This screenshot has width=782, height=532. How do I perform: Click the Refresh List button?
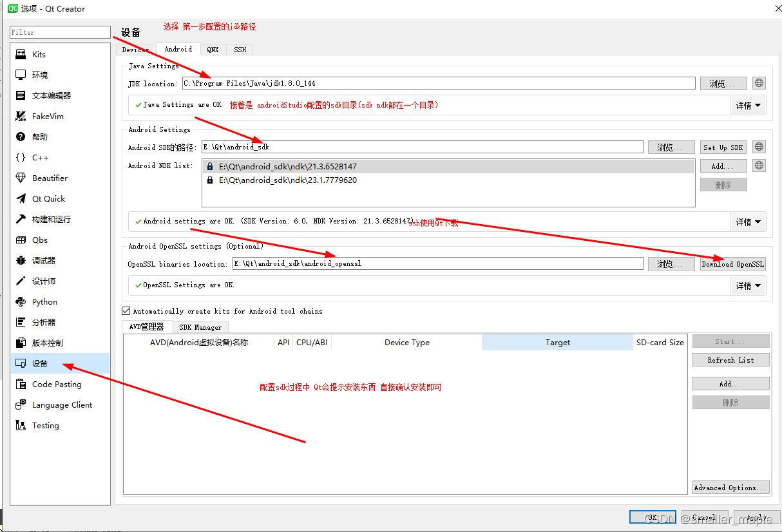point(731,359)
